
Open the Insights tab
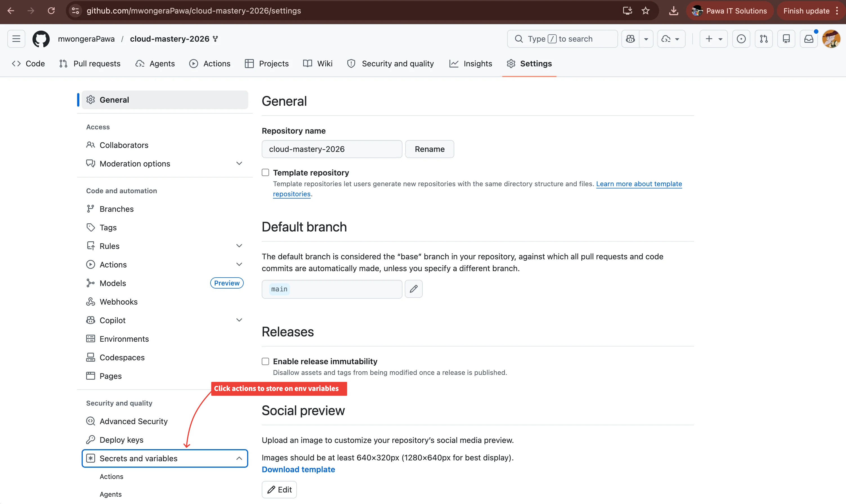click(x=471, y=64)
